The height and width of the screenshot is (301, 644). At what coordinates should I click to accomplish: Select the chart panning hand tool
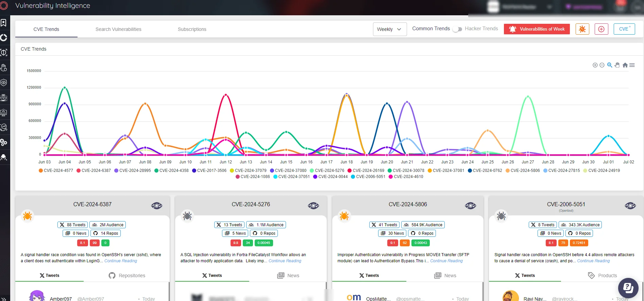tap(617, 65)
